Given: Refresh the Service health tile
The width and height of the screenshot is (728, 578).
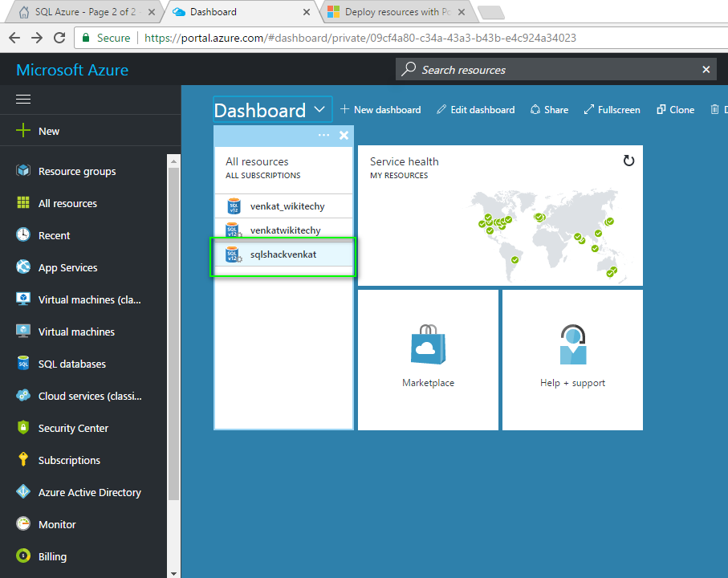Looking at the screenshot, I should 628,161.
